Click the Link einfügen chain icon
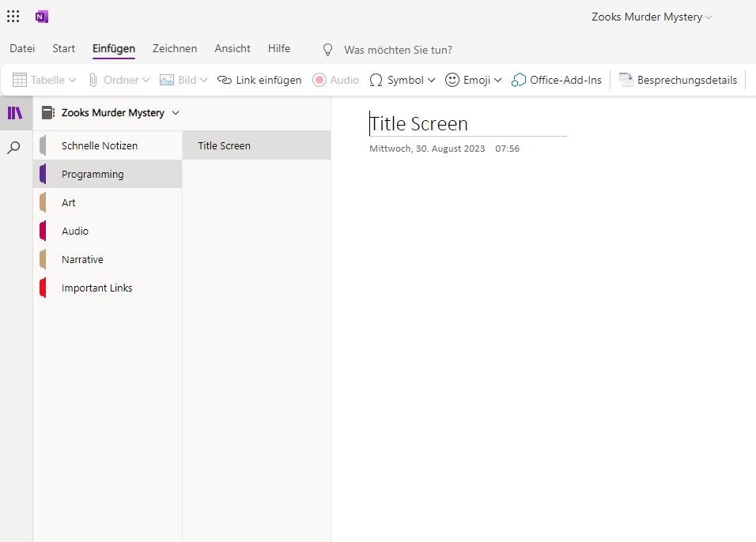 coord(225,80)
